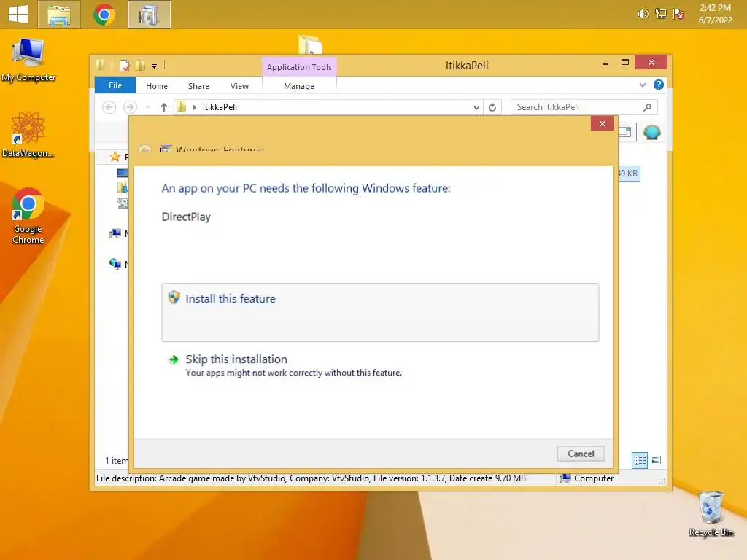Screen dimensions: 747x560
Task: Open the Share ribbon tab
Action: coord(198,86)
